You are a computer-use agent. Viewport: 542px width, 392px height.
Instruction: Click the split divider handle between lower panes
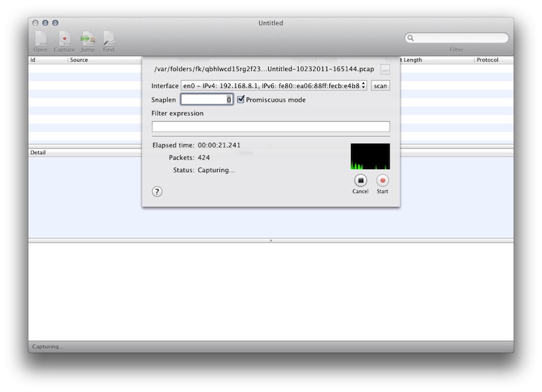click(271, 240)
